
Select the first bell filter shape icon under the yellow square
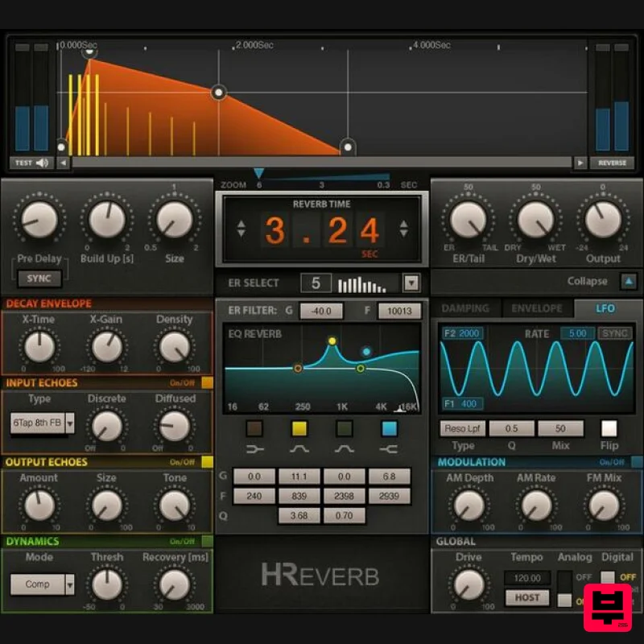click(299, 449)
